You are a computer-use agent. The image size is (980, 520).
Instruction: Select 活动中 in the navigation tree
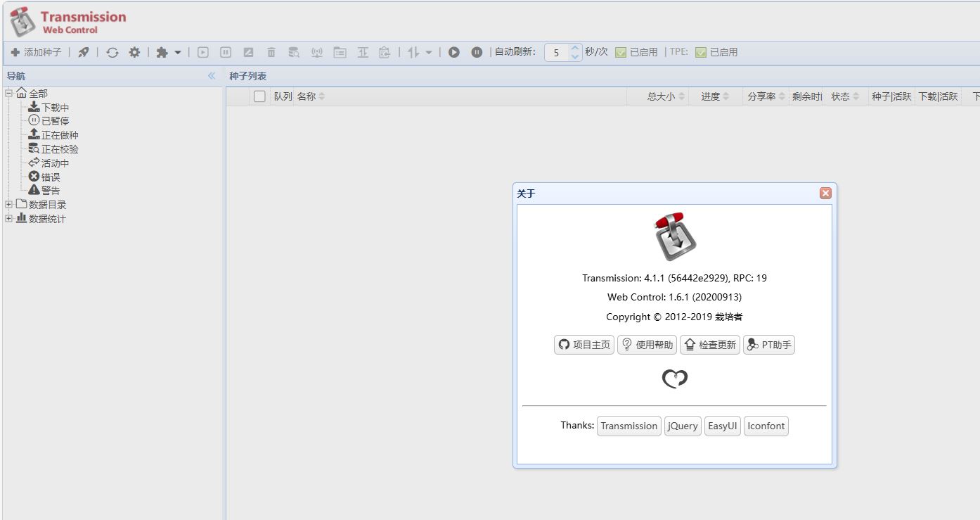click(55, 163)
